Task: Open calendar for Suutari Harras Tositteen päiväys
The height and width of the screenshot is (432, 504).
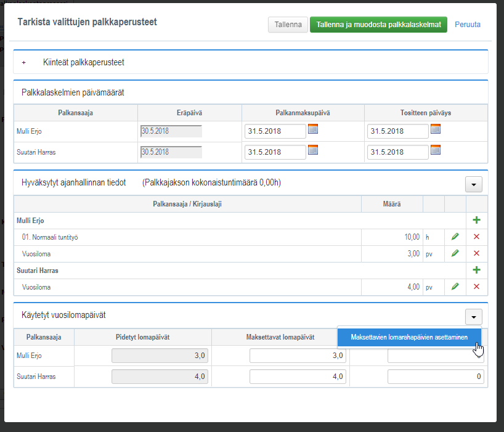Action: click(x=436, y=150)
